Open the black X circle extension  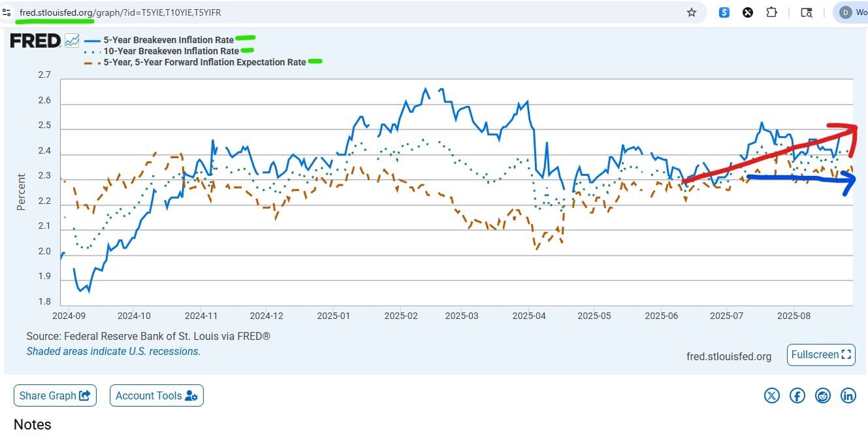click(748, 12)
